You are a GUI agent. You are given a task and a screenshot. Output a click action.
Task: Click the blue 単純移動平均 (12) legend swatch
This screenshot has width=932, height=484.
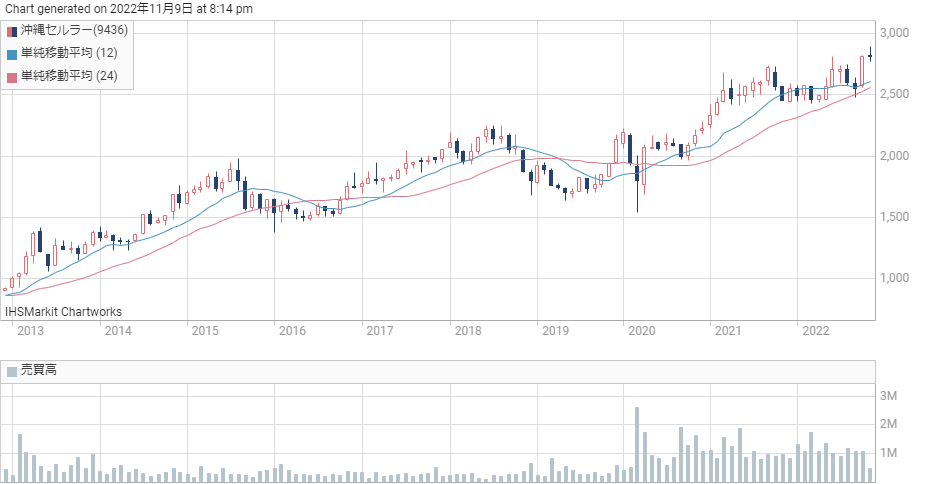click(x=12, y=54)
